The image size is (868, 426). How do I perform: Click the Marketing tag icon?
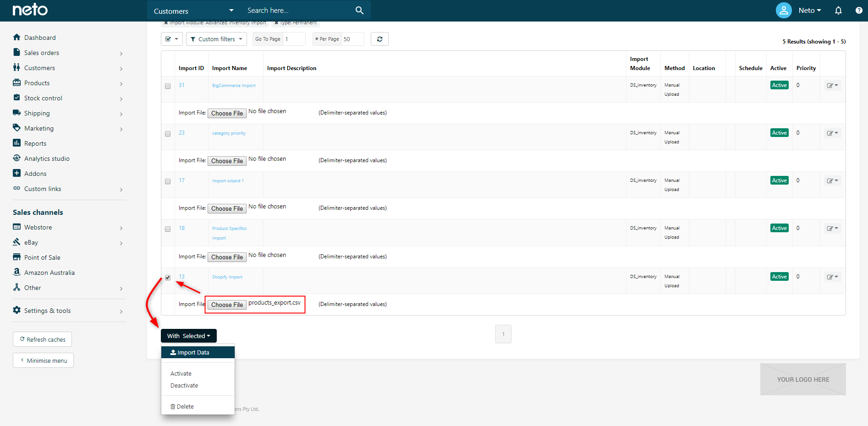(x=17, y=128)
